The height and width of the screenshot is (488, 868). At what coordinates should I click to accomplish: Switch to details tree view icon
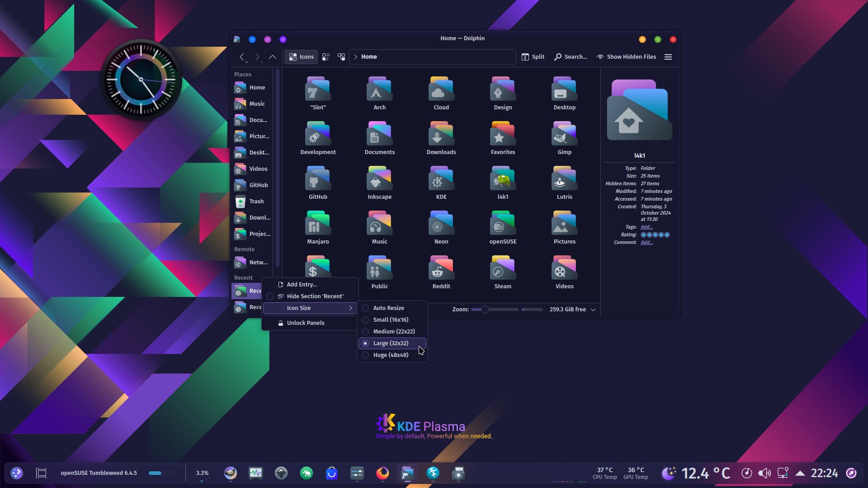coord(341,57)
